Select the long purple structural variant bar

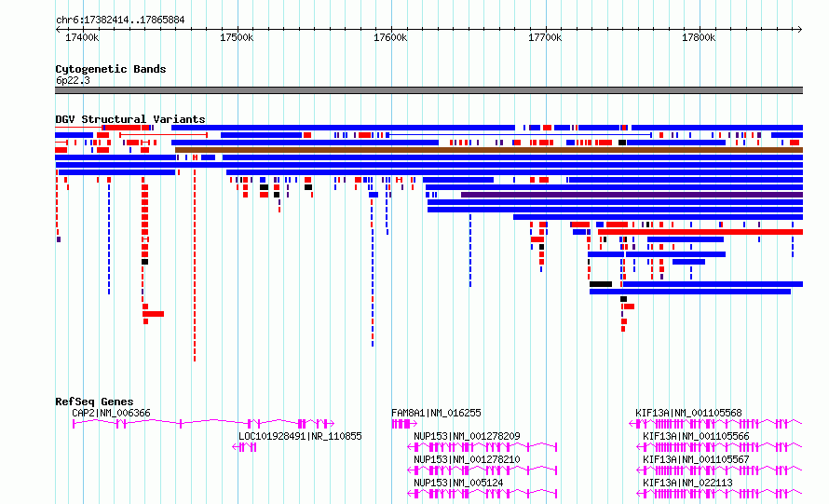(632, 195)
